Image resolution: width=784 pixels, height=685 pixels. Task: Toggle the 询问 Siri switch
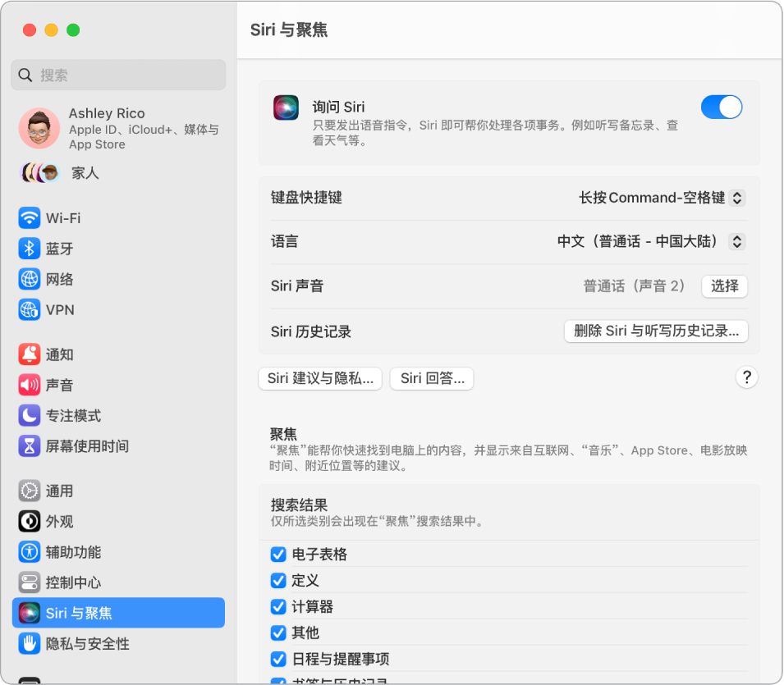coord(722,107)
